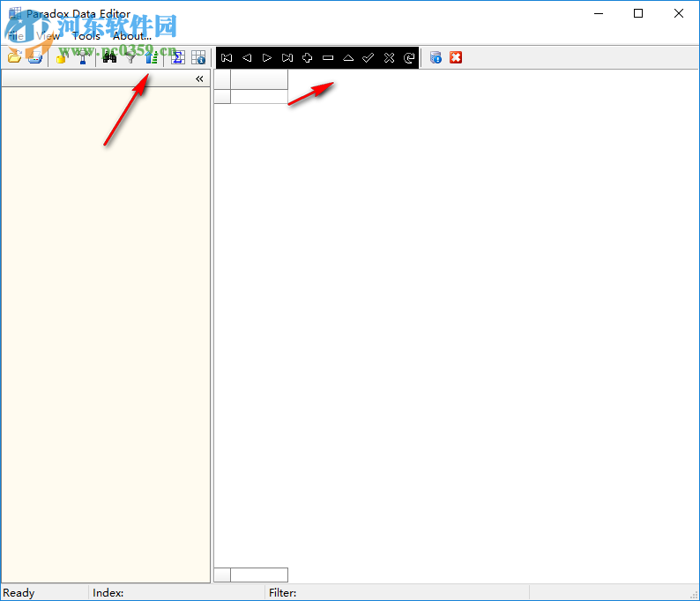Image resolution: width=700 pixels, height=601 pixels.
Task: Minimize the Paradox Data Editor window
Action: click(x=599, y=14)
